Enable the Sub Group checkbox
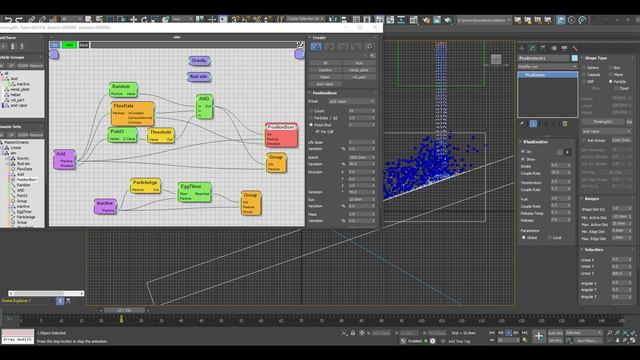 pyautogui.click(x=584, y=140)
